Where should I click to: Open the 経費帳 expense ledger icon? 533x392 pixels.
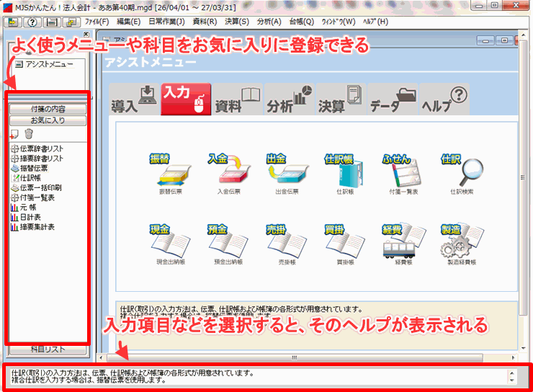click(x=403, y=244)
